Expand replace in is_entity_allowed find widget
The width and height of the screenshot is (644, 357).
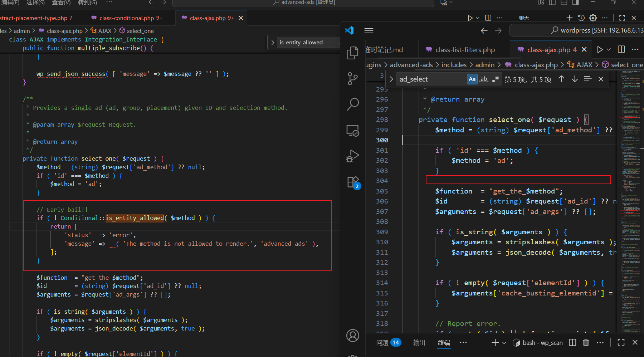pos(273,43)
